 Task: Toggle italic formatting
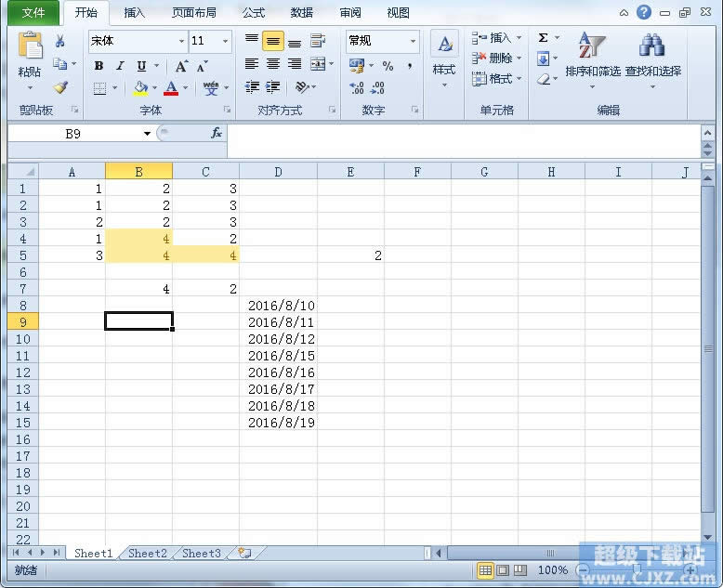pos(120,66)
